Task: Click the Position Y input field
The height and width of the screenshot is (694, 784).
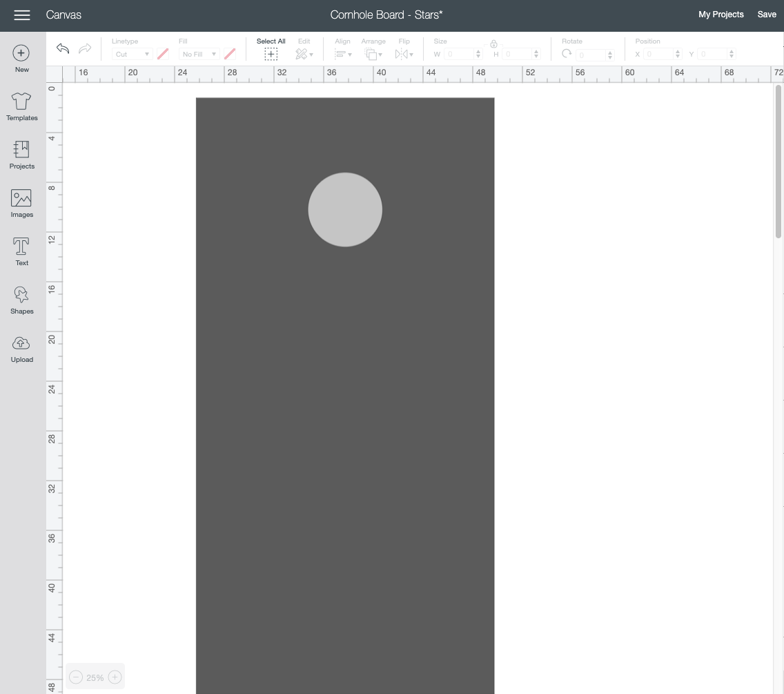Action: 712,54
